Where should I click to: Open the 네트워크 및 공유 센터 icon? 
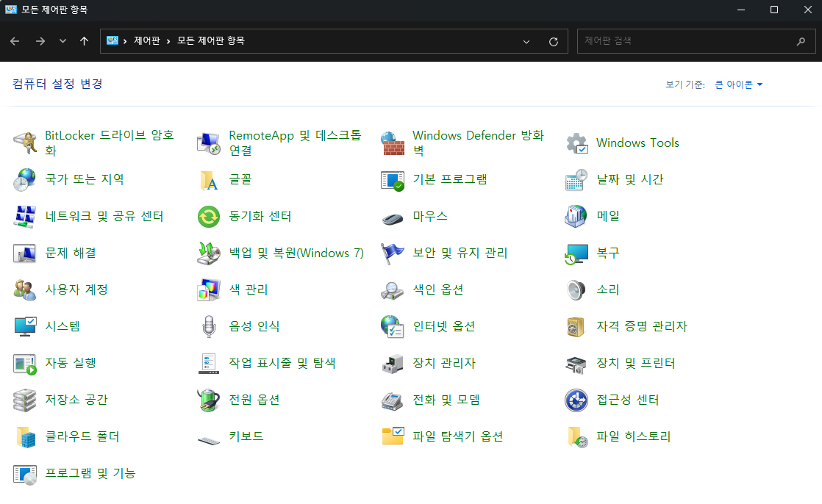pyautogui.click(x=25, y=217)
